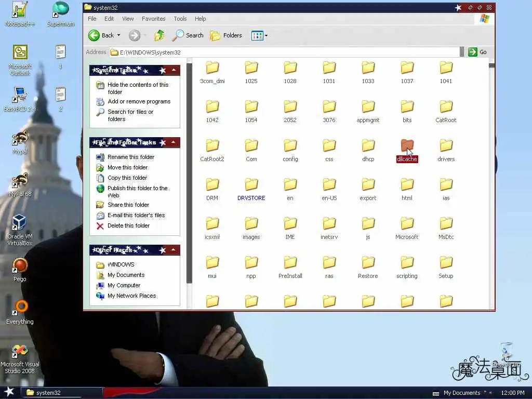
Task: Open the Tools menu
Action: tap(180, 19)
